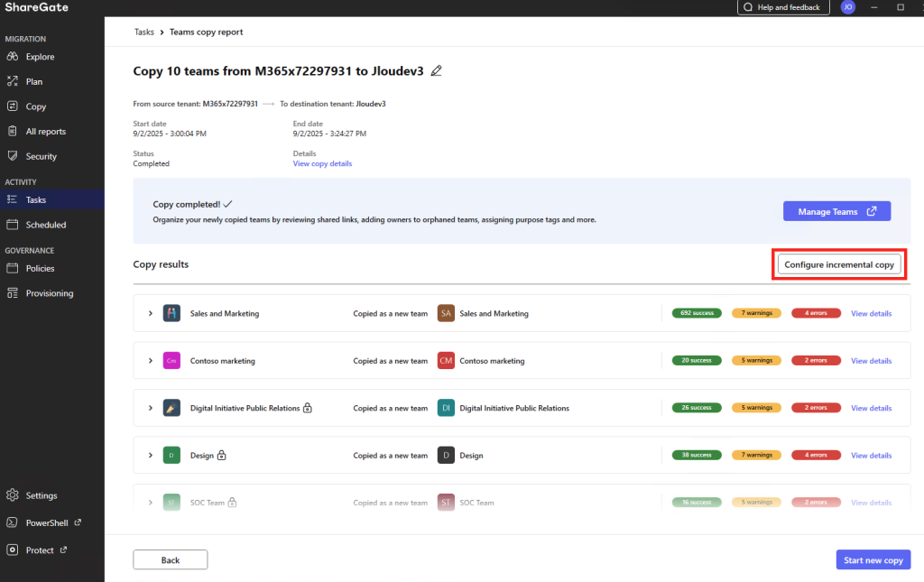View details for Contoso marketing
This screenshot has height=582, width=924.
(871, 361)
